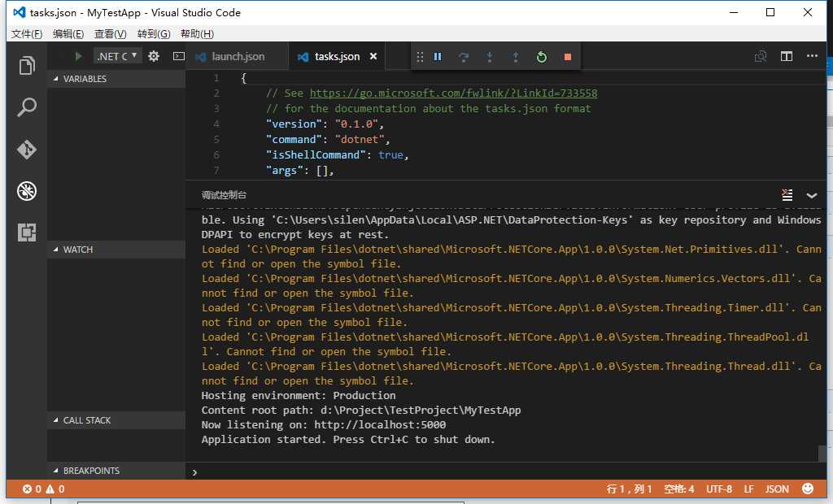Pause the debugging session
This screenshot has height=504, width=833.
pyautogui.click(x=438, y=56)
